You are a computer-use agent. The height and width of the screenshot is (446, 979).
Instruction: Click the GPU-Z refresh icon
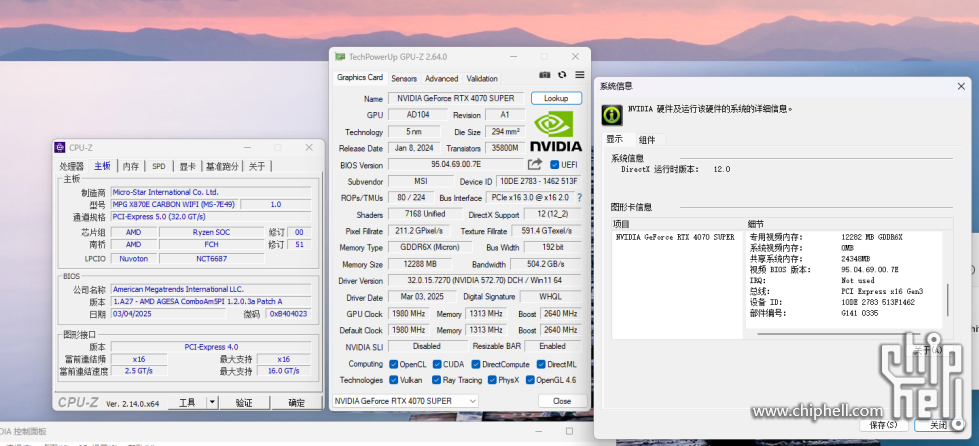tap(562, 75)
